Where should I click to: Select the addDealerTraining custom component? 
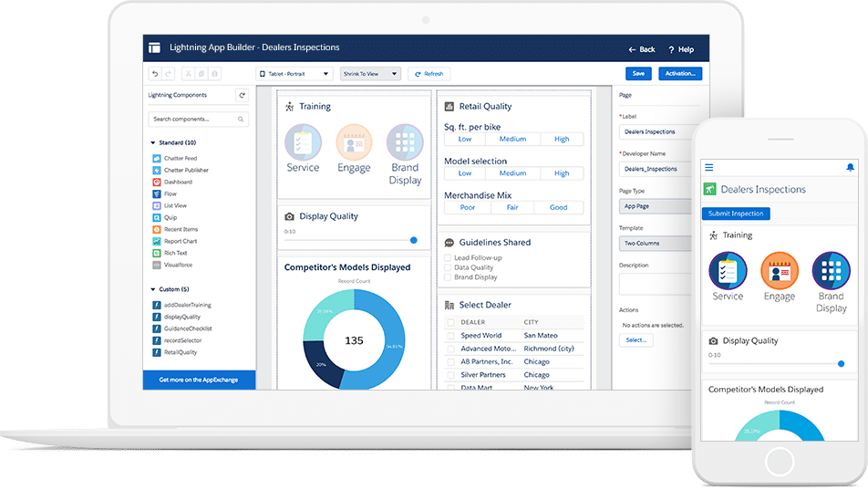[182, 305]
